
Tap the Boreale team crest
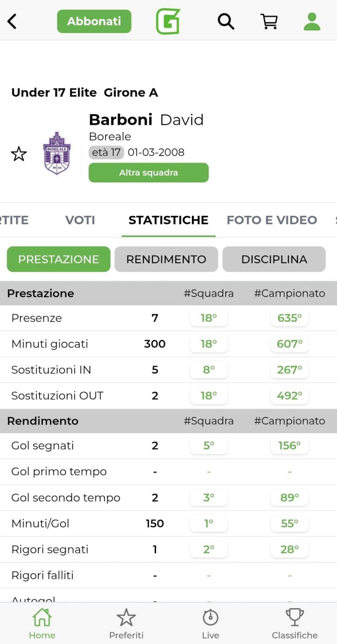click(x=57, y=153)
